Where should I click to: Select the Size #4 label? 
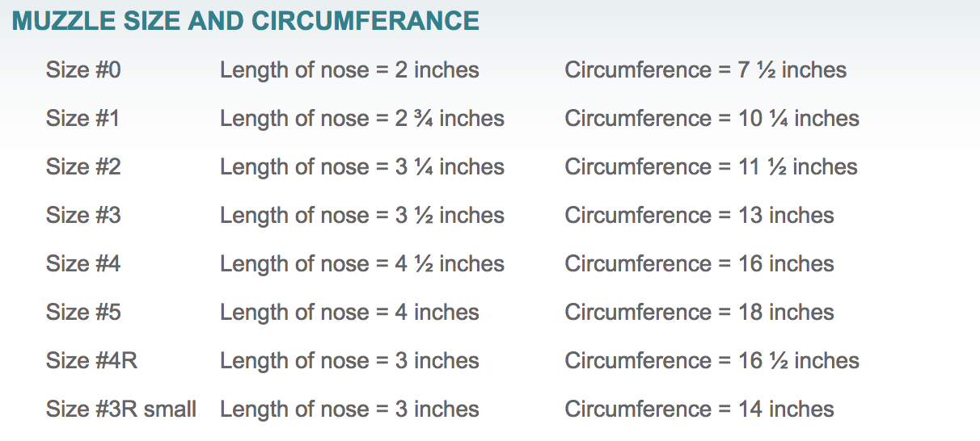pyautogui.click(x=83, y=264)
